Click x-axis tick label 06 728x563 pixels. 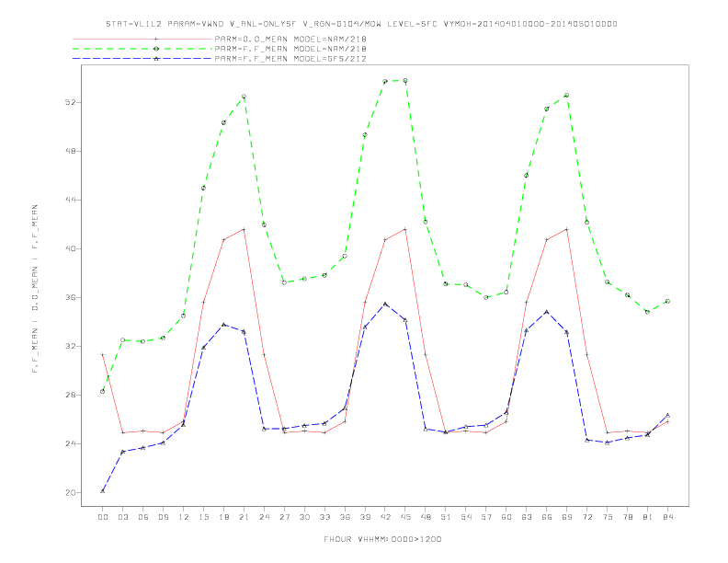coord(143,517)
